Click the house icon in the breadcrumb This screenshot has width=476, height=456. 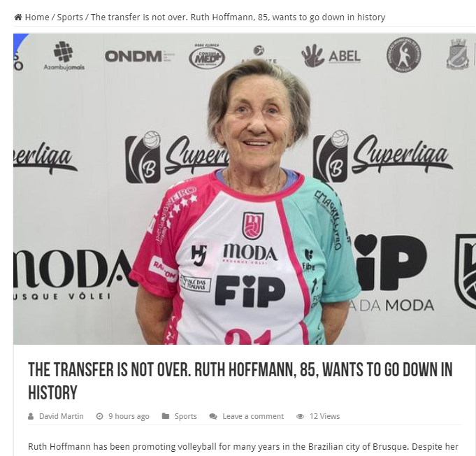(x=18, y=17)
